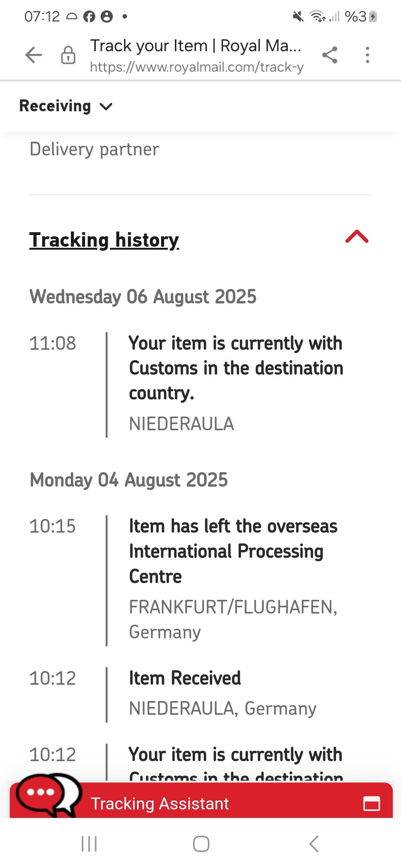Tap the browser back arrow

pyautogui.click(x=33, y=55)
